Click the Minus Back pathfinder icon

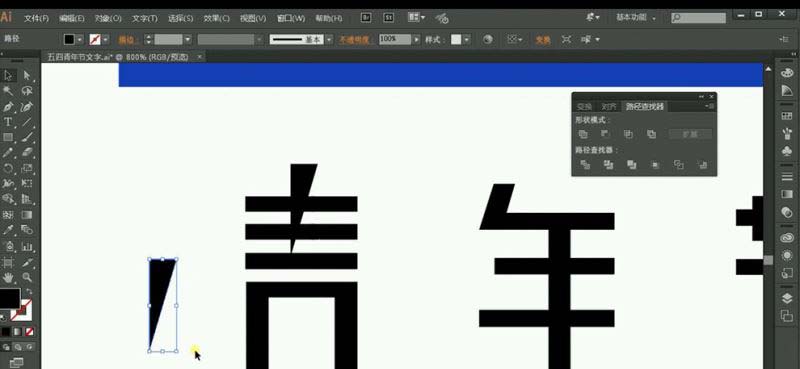click(x=702, y=165)
